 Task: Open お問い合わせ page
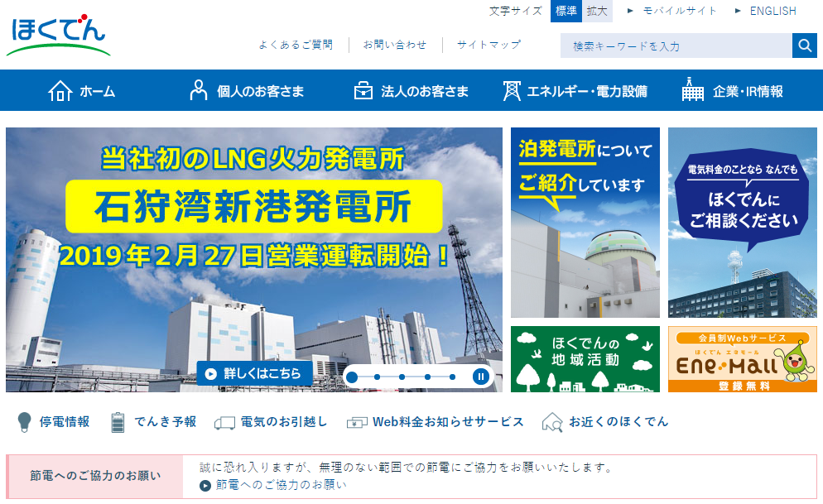[x=395, y=45]
